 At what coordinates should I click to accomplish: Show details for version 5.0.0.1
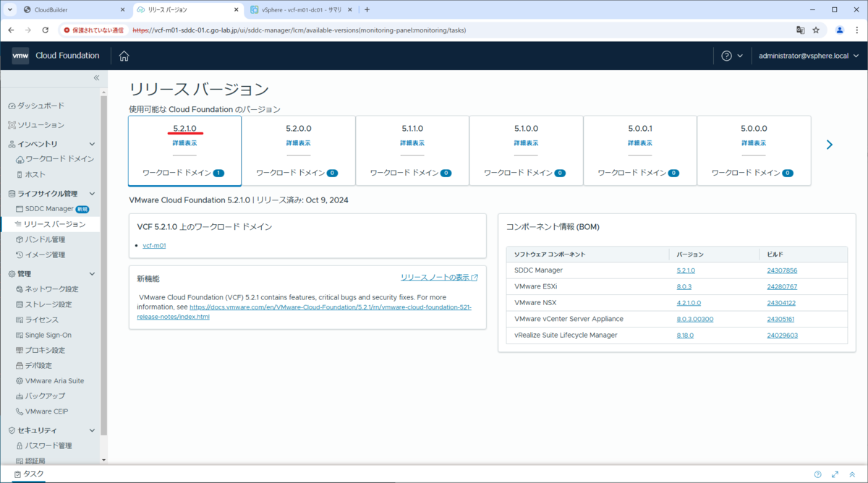coord(639,143)
